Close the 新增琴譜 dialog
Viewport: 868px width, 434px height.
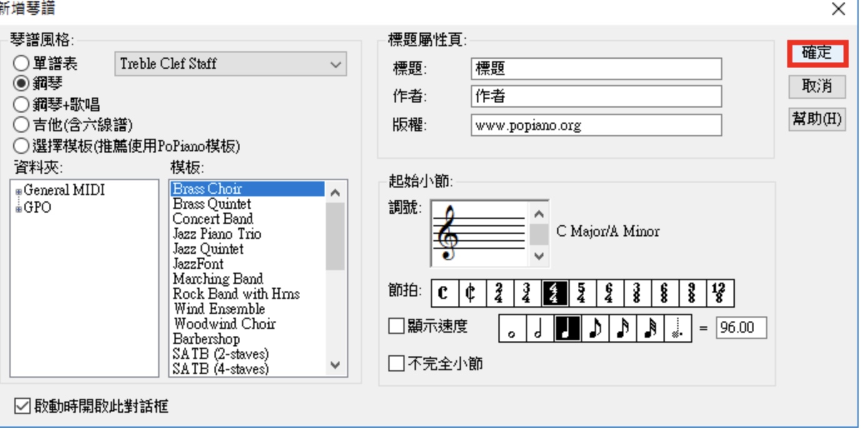[839, 9]
